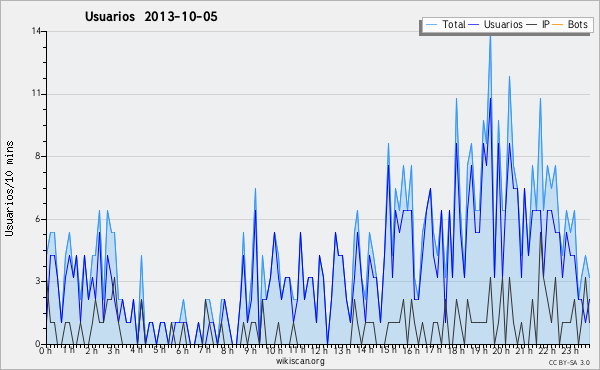Click the x-axis label "4 h"
Image resolution: width=600 pixels, height=370 pixels.
tap(137, 350)
